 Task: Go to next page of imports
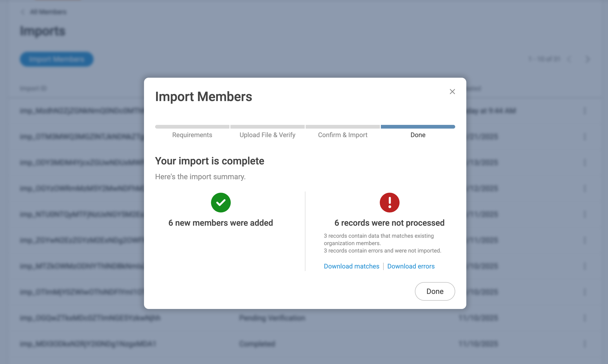588,59
